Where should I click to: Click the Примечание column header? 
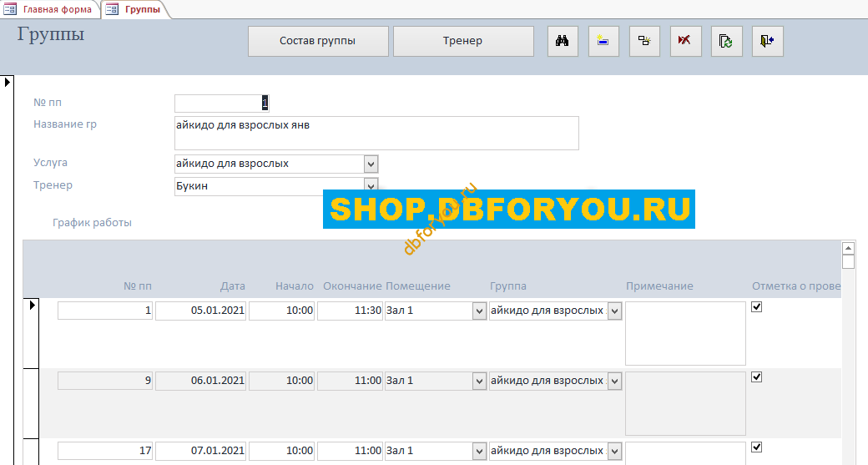pyautogui.click(x=659, y=286)
